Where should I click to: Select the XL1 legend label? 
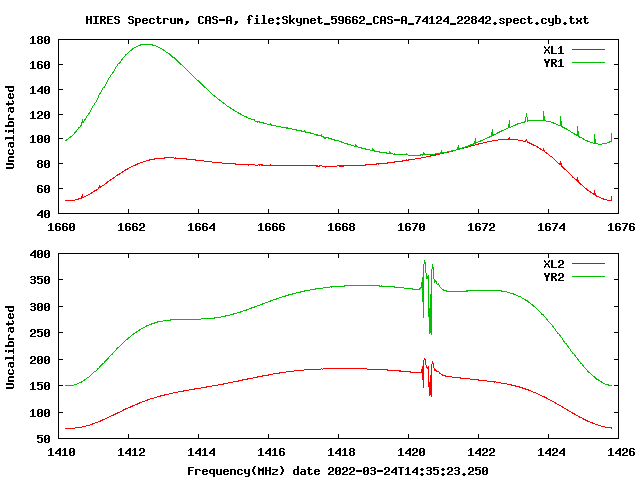[x=553, y=50]
